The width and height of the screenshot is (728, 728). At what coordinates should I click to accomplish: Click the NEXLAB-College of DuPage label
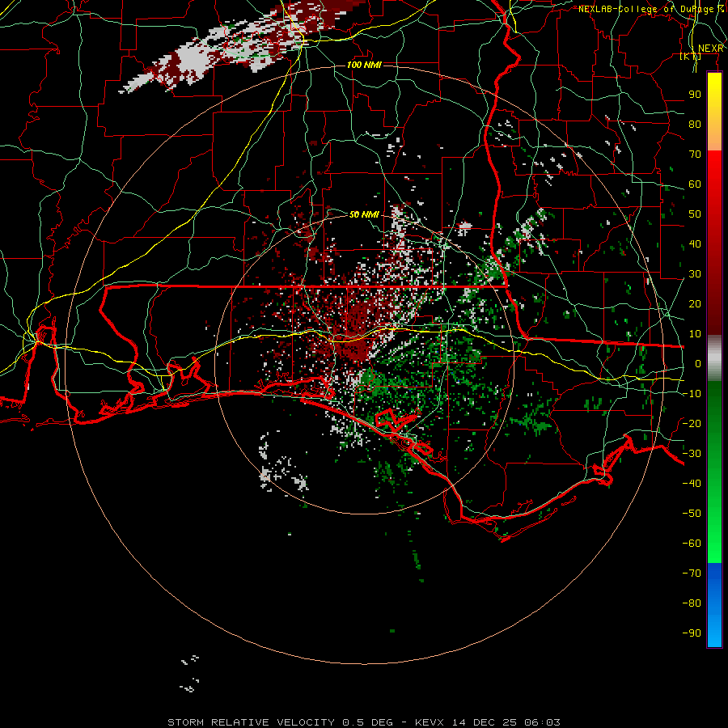point(650,9)
